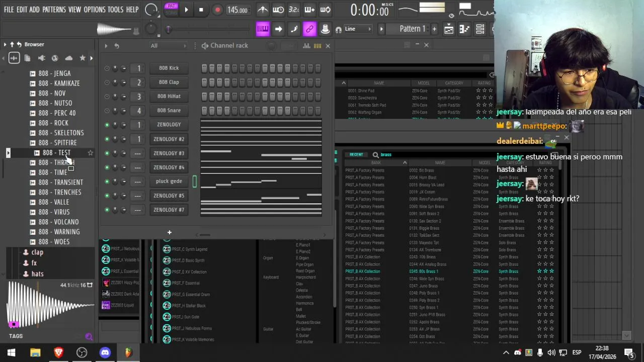Select the Browser audio waveform tab icon

14,58
